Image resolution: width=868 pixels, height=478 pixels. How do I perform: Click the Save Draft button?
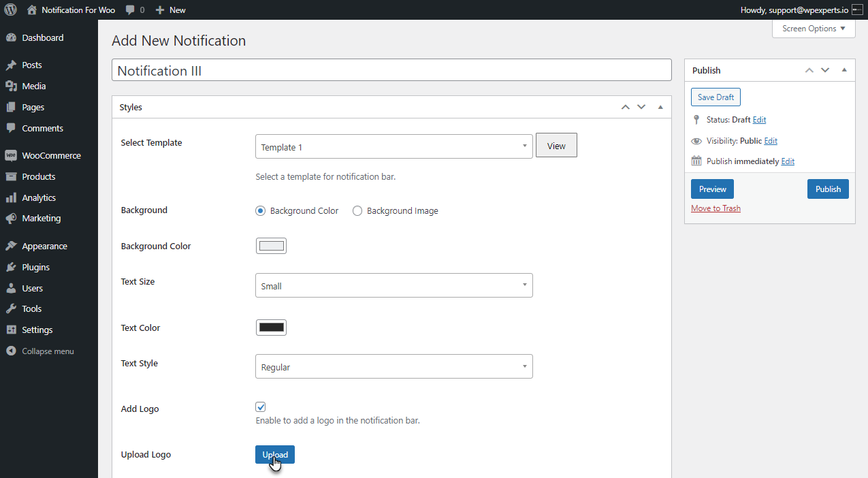point(716,97)
